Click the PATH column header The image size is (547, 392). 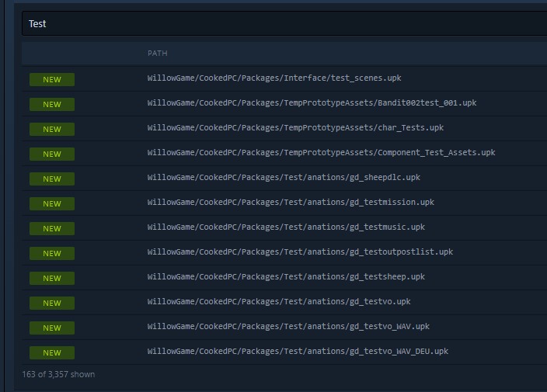click(157, 54)
